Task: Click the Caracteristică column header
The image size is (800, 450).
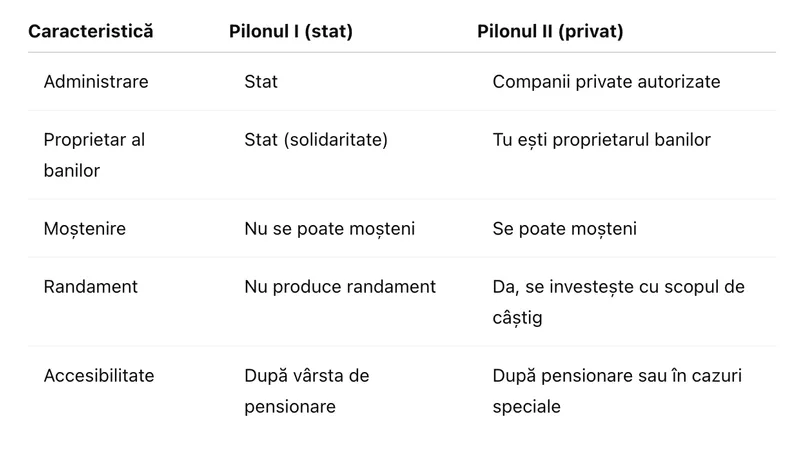Action: (x=91, y=31)
